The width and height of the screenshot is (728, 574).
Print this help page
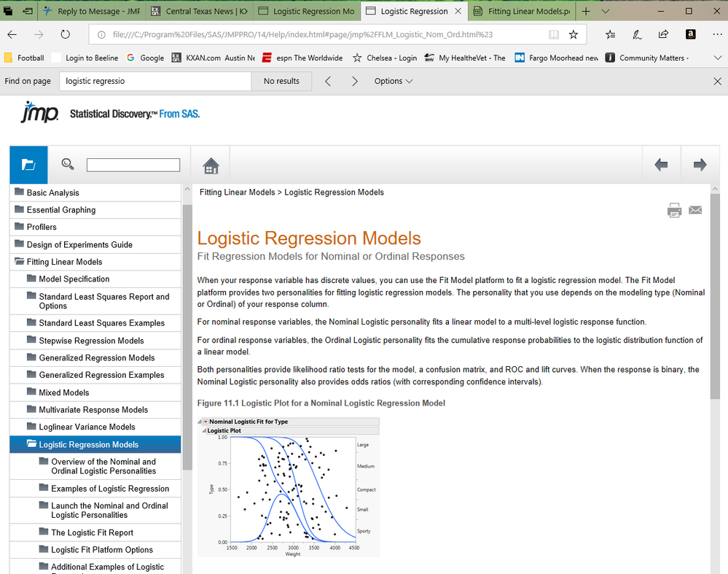(x=674, y=210)
